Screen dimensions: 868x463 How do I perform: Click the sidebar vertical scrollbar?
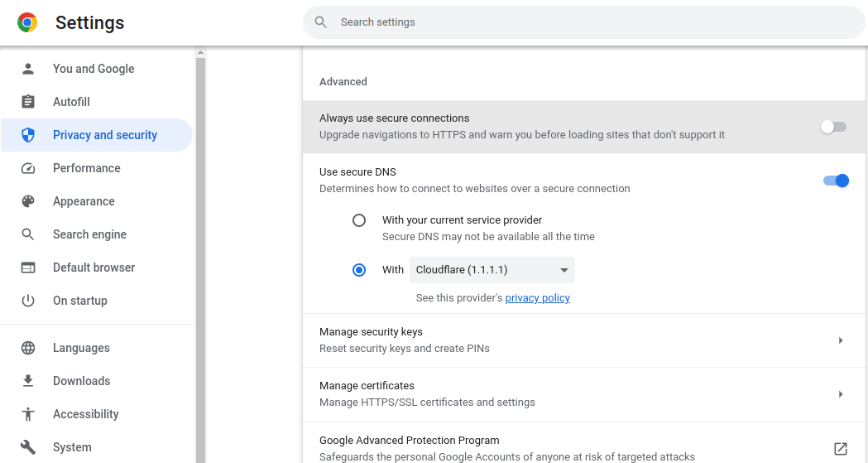(200, 248)
